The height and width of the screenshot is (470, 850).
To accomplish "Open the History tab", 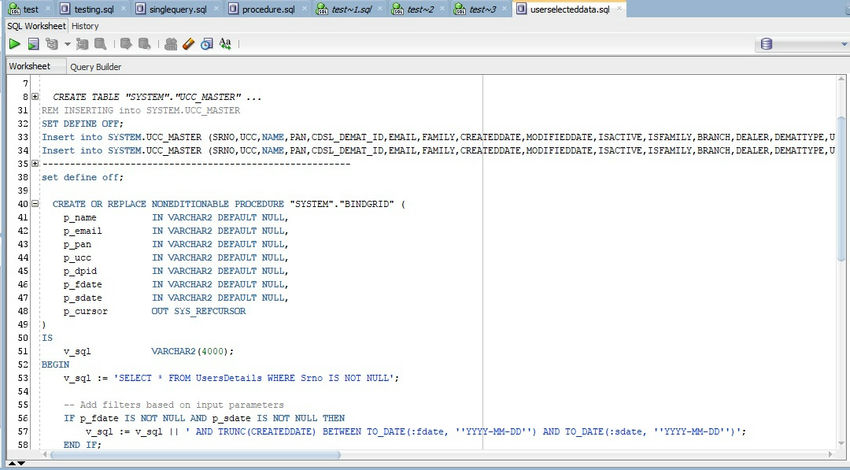I will click(85, 25).
